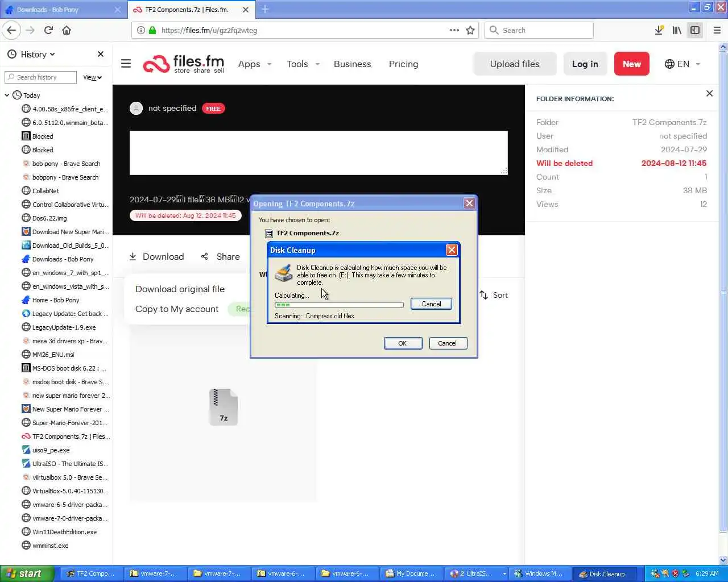The width and height of the screenshot is (728, 582).
Task: Reload the page with the refresh icon
Action: pos(48,30)
